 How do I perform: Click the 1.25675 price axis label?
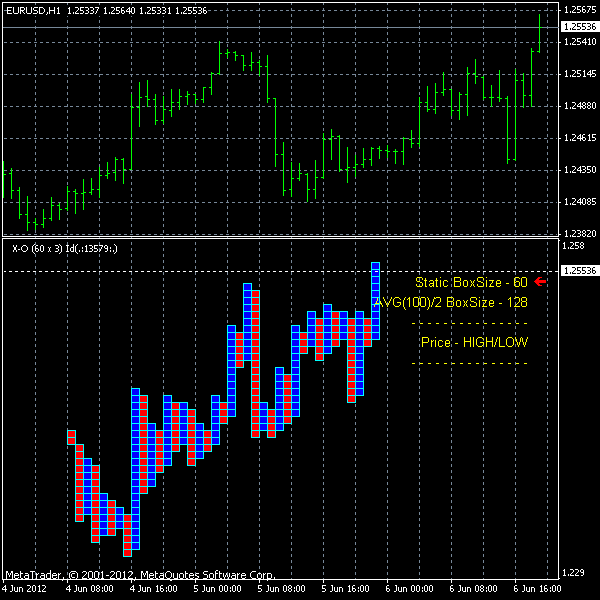pyautogui.click(x=577, y=10)
